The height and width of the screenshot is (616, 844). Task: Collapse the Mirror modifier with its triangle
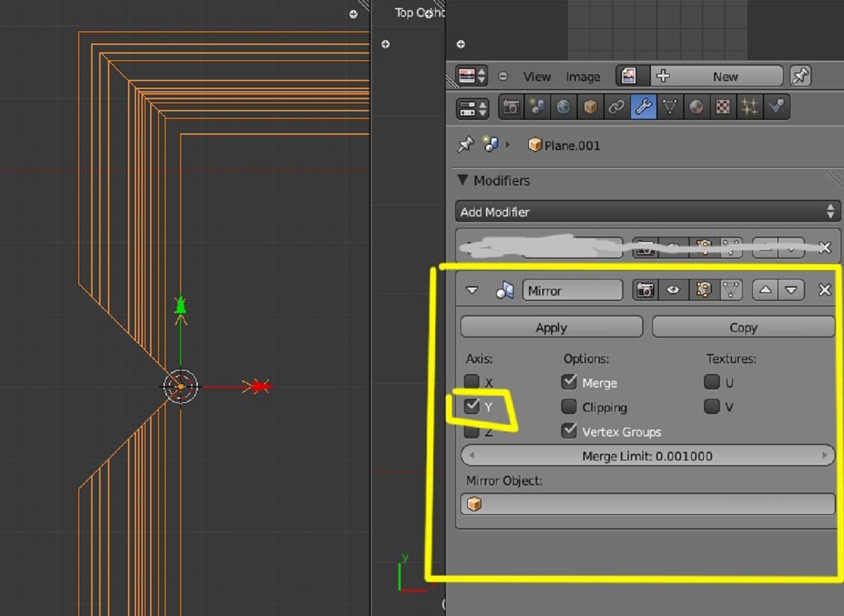pos(472,290)
